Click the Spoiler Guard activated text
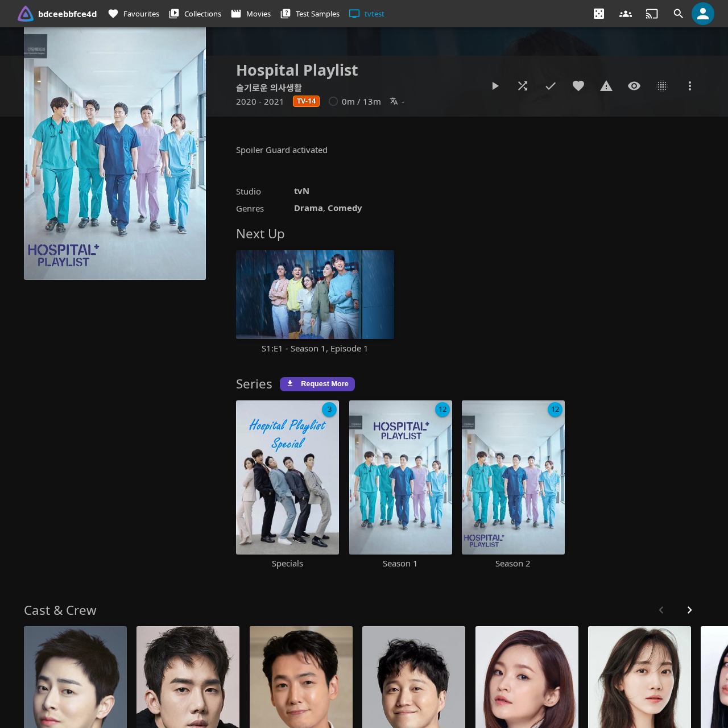 282,150
